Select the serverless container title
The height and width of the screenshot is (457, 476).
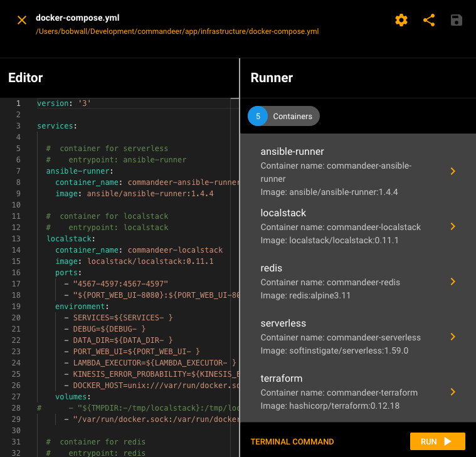tap(283, 323)
